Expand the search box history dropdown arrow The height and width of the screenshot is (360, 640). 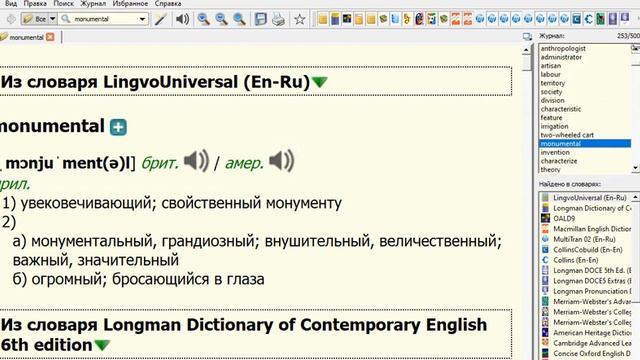tap(142, 19)
